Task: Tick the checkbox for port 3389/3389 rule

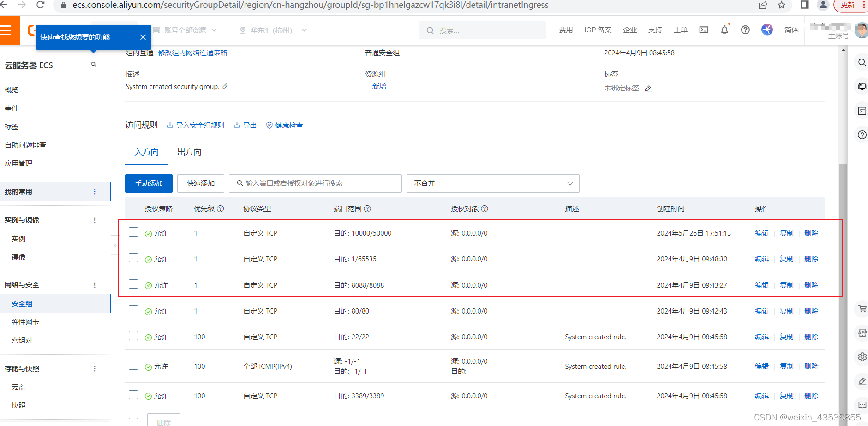Action: [x=133, y=395]
